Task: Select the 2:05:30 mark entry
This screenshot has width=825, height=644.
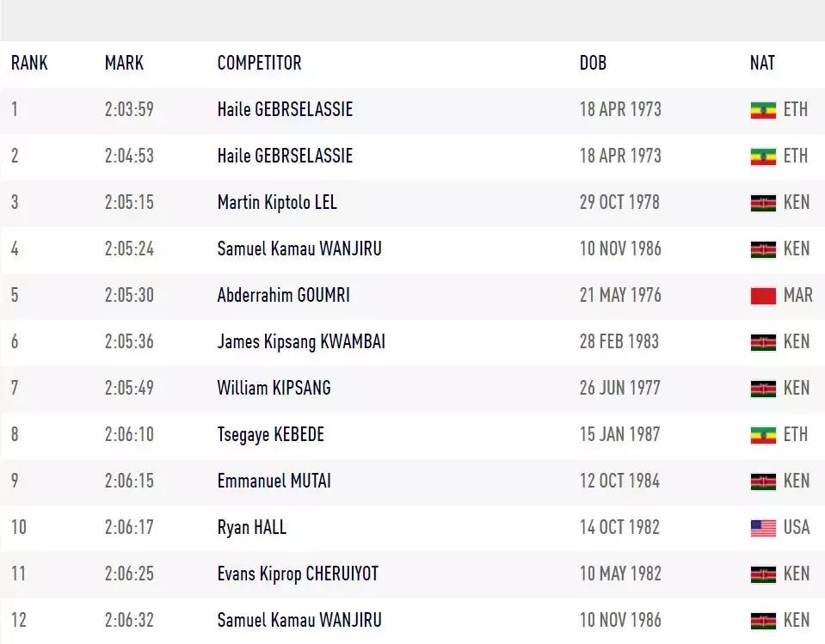Action: tap(129, 295)
